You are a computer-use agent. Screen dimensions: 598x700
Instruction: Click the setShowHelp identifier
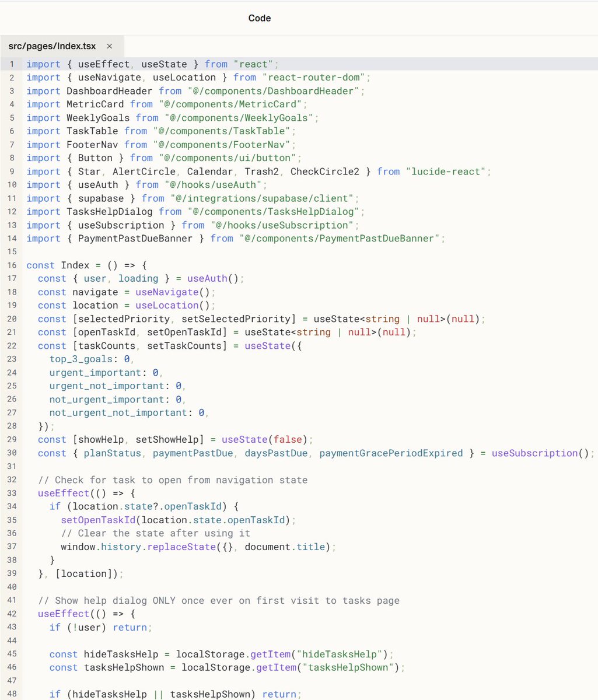coord(167,440)
